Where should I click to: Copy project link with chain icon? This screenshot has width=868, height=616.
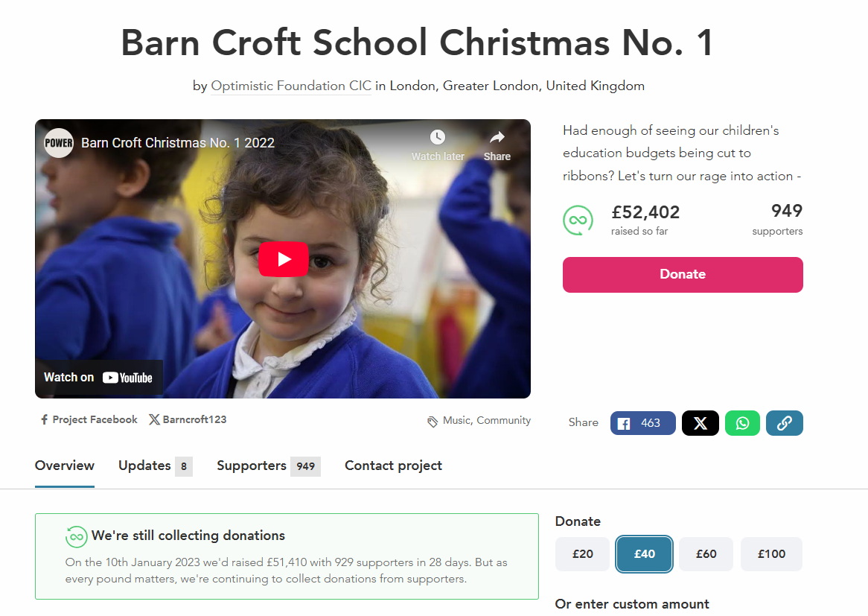pos(785,423)
